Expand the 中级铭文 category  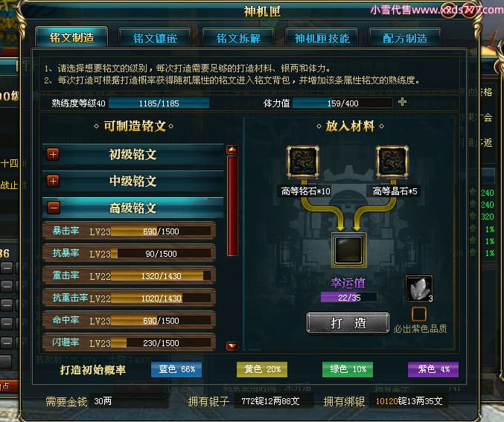pos(54,182)
